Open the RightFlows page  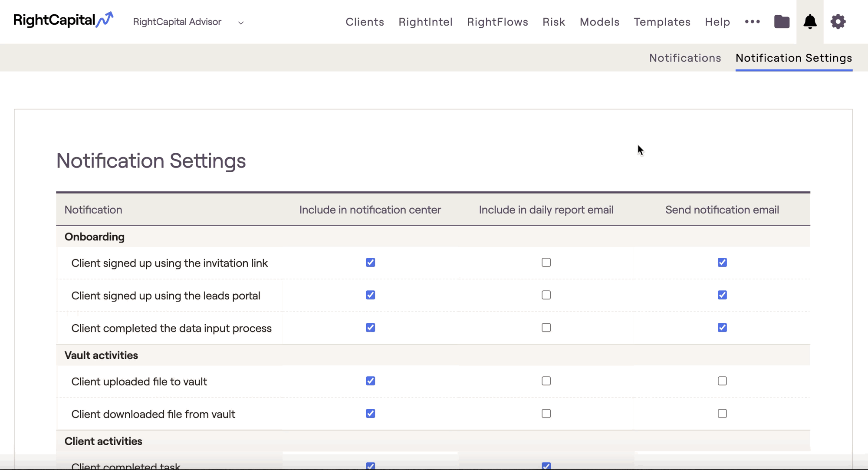coord(497,22)
